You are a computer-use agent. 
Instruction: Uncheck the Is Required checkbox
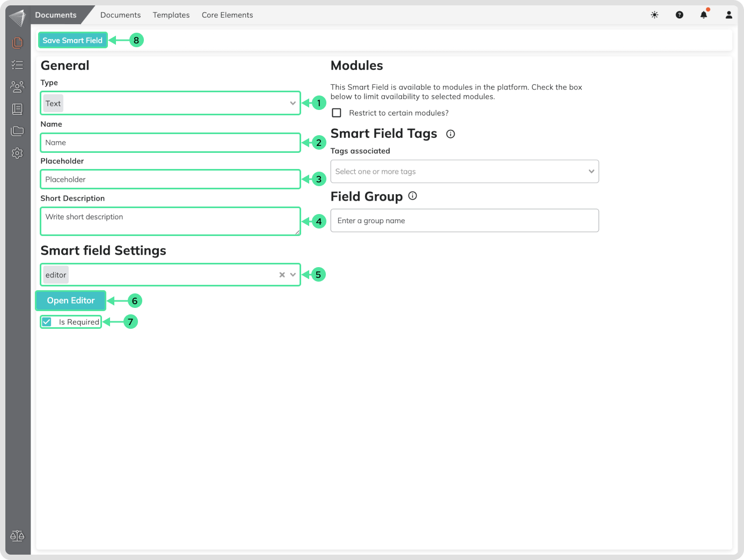(x=47, y=322)
